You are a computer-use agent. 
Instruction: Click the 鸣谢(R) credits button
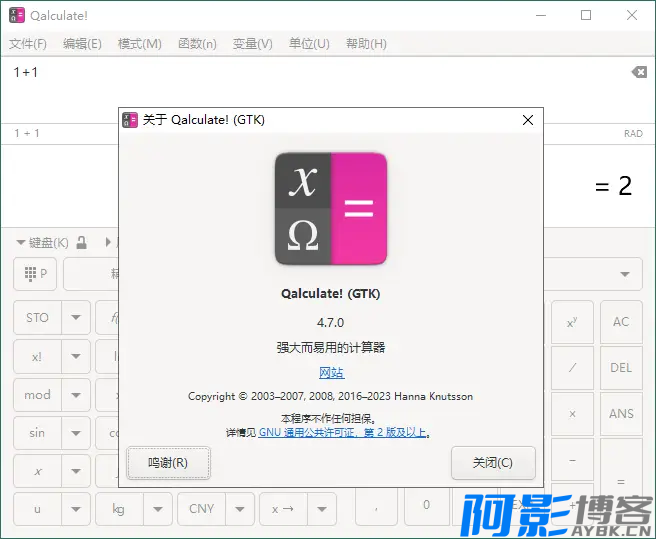pos(168,463)
